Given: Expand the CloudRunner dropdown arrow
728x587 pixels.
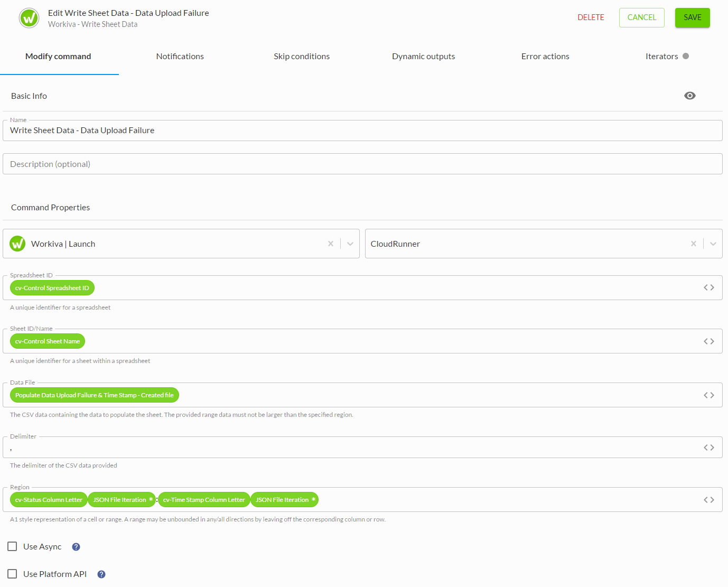Looking at the screenshot, I should tap(713, 244).
